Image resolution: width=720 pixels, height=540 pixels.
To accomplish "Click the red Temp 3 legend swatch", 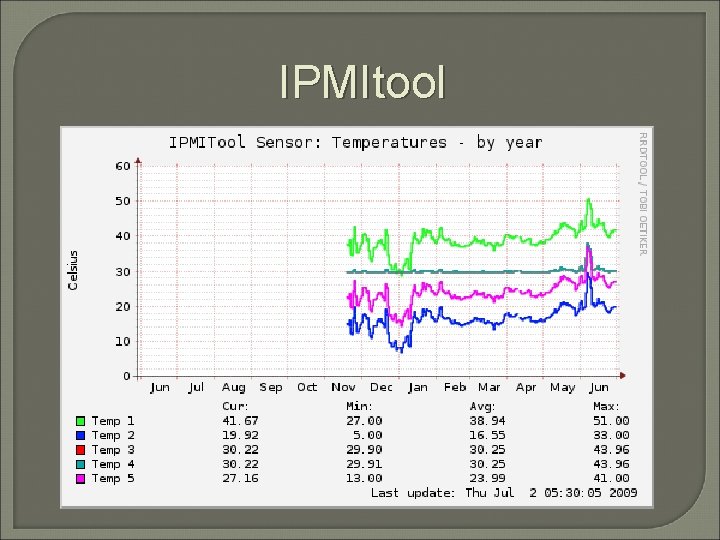I will point(80,450).
